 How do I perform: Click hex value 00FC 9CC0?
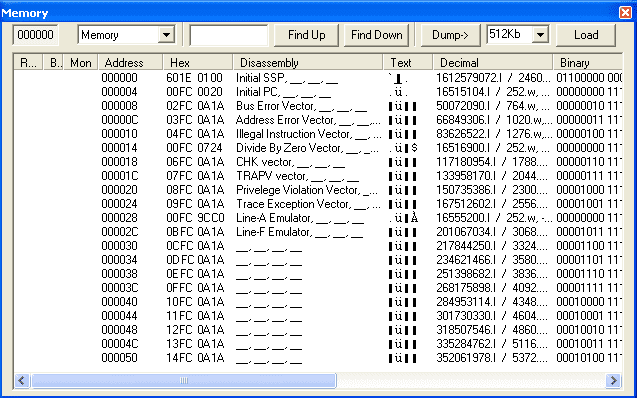pos(195,218)
